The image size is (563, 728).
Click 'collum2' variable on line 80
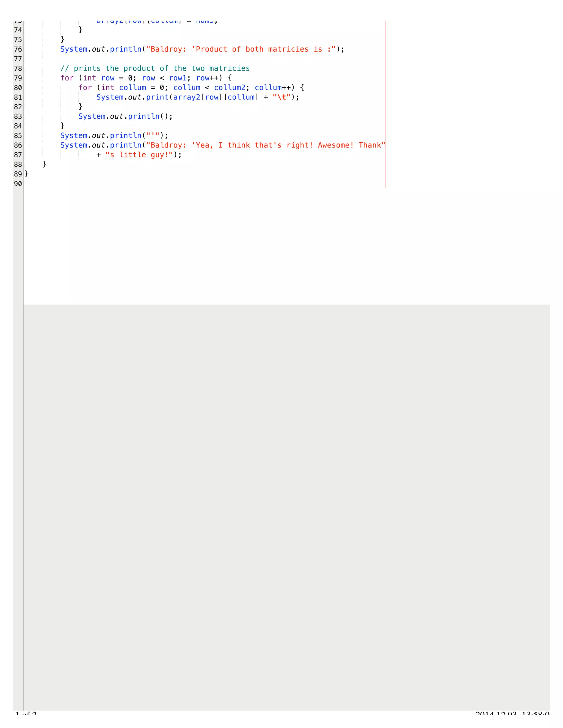230,88
